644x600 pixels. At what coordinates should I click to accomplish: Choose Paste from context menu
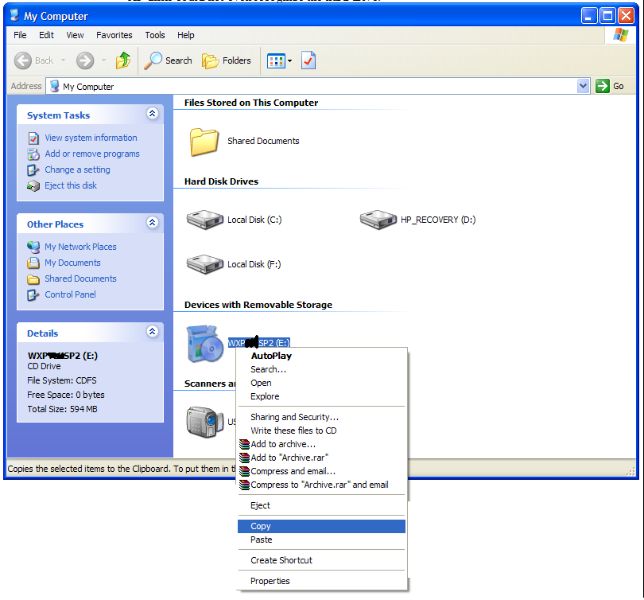pos(322,540)
